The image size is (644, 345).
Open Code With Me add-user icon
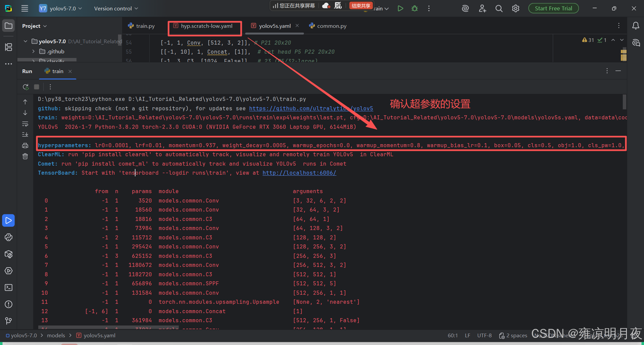point(482,8)
